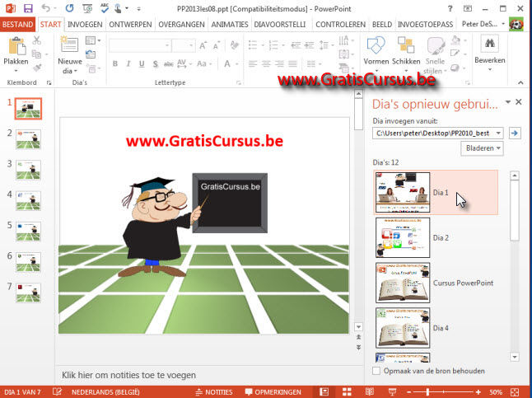Clear all formatting eraser icon
532x398 pixels.
tap(234, 45)
